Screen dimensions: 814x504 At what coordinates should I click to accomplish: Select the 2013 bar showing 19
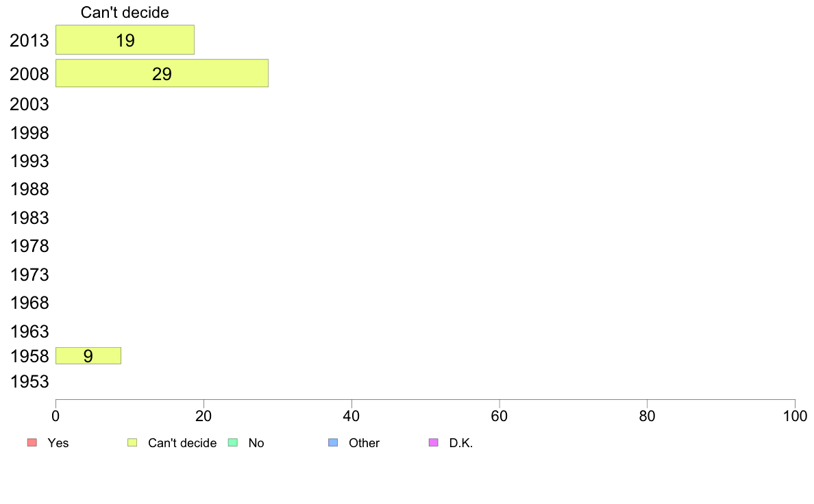tap(125, 40)
